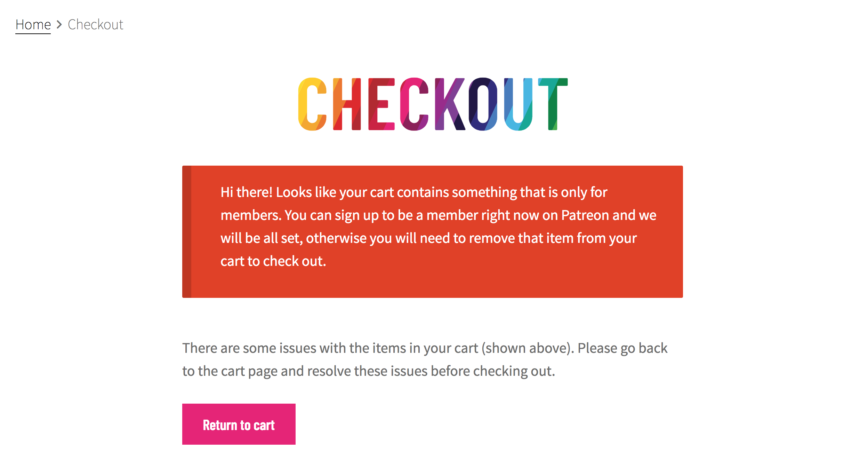
Task: Click the breadcrumb chevron separator arrow
Action: [59, 25]
